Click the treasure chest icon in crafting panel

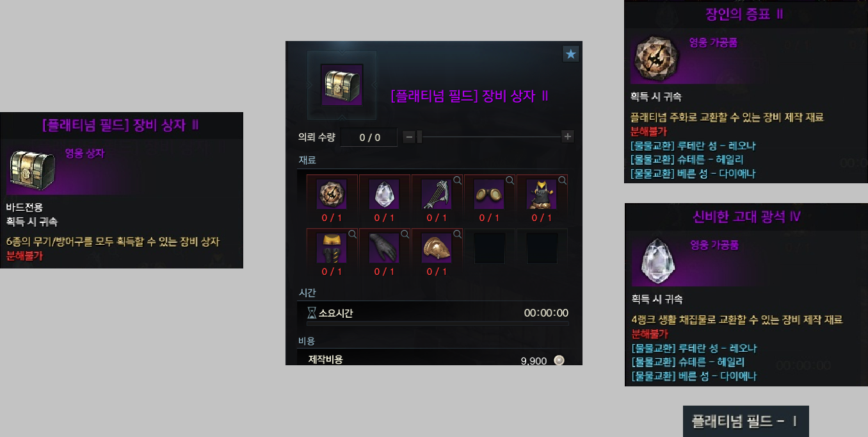click(x=342, y=85)
